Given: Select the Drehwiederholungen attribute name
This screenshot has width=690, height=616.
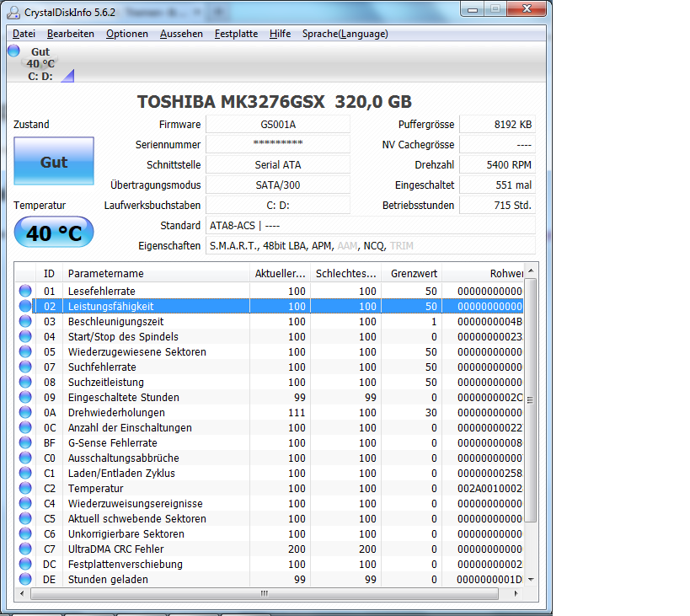Looking at the screenshot, I should click(116, 413).
